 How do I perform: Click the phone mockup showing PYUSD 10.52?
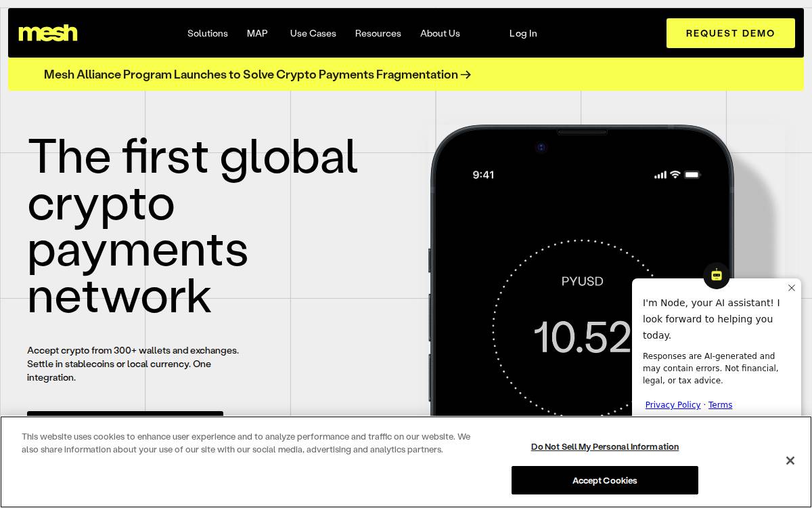click(582, 271)
